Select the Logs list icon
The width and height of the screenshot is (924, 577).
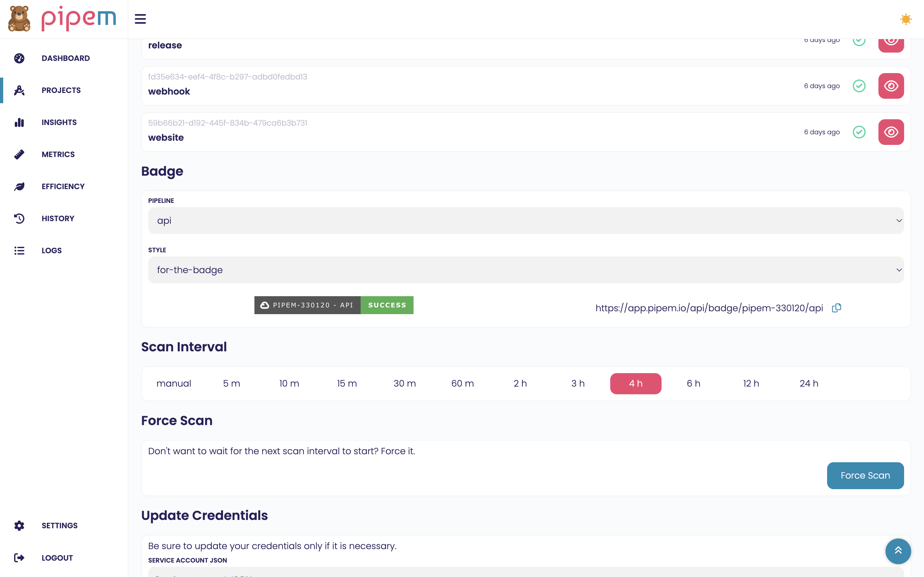pyautogui.click(x=20, y=250)
